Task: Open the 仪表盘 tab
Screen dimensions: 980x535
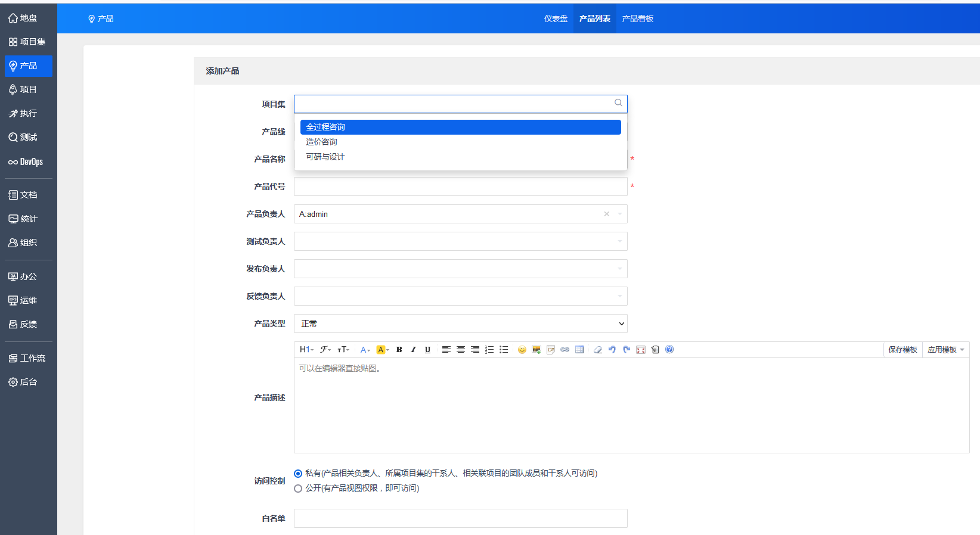Action: 556,18
